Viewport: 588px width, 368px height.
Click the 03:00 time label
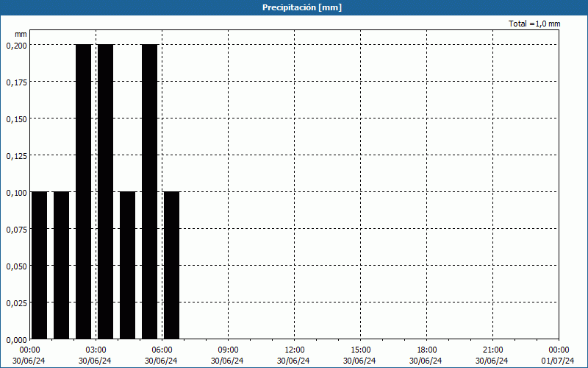[x=96, y=350]
